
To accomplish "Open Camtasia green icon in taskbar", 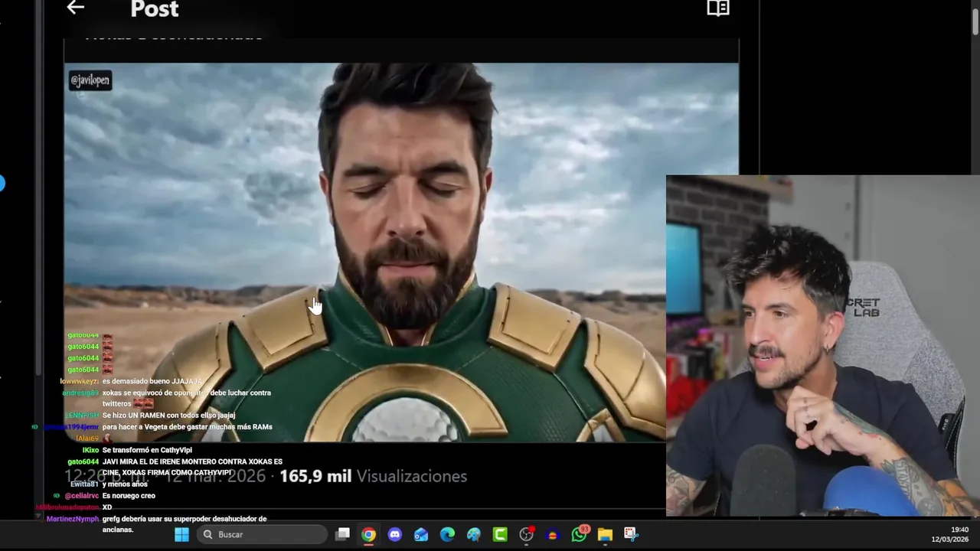I will 500,534.
